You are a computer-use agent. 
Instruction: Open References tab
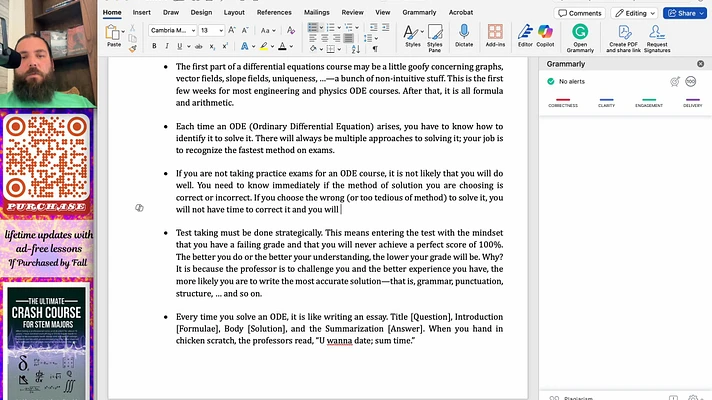pos(274,12)
